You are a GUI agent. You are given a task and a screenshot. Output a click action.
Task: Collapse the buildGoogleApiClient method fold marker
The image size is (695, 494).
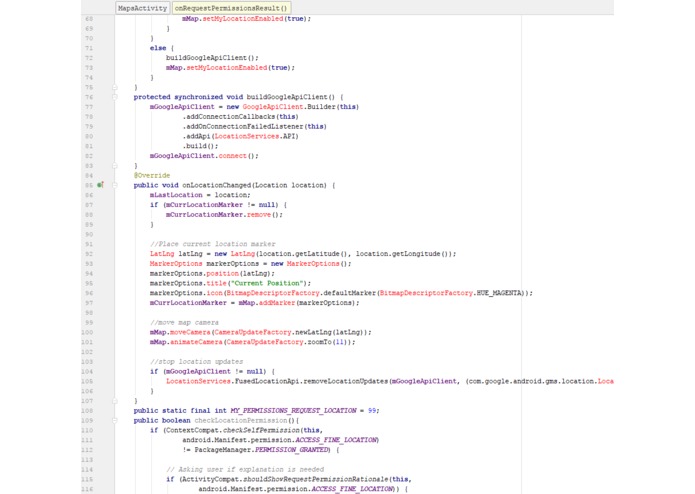tap(115, 97)
